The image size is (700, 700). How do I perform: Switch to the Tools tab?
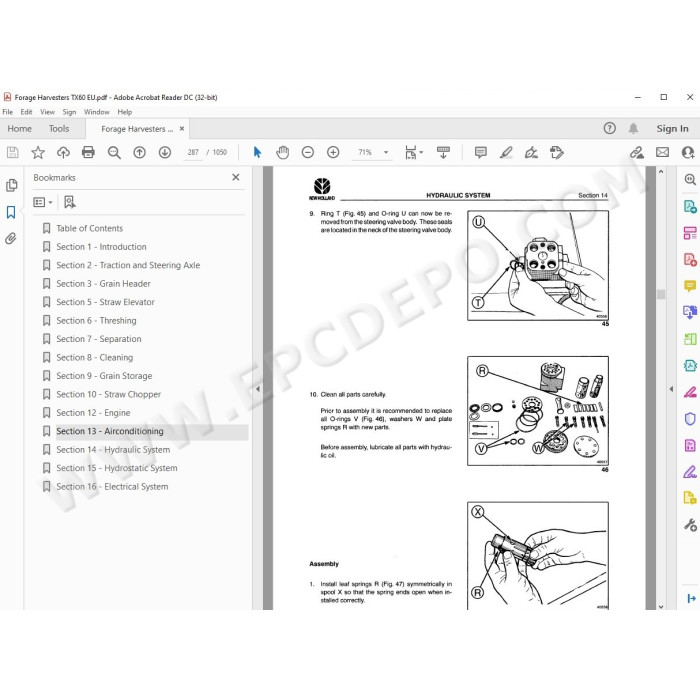point(59,129)
